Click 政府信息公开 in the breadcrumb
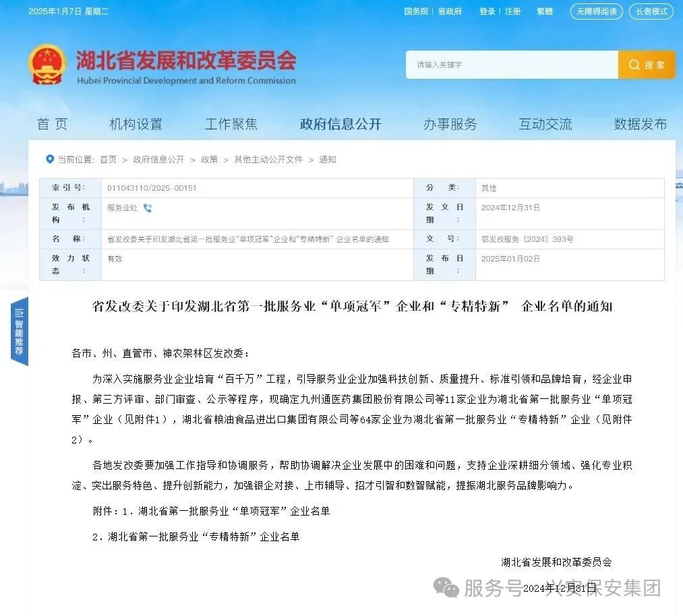This screenshot has width=683, height=616. click(158, 160)
